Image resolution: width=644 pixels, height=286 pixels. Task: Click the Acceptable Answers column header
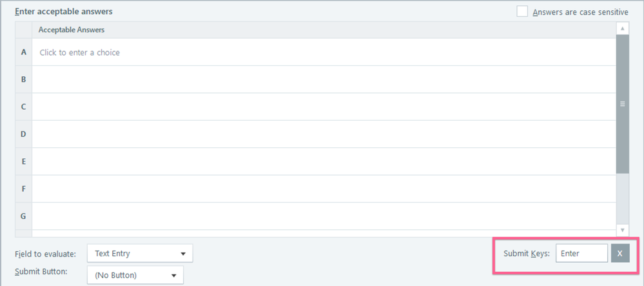click(72, 30)
